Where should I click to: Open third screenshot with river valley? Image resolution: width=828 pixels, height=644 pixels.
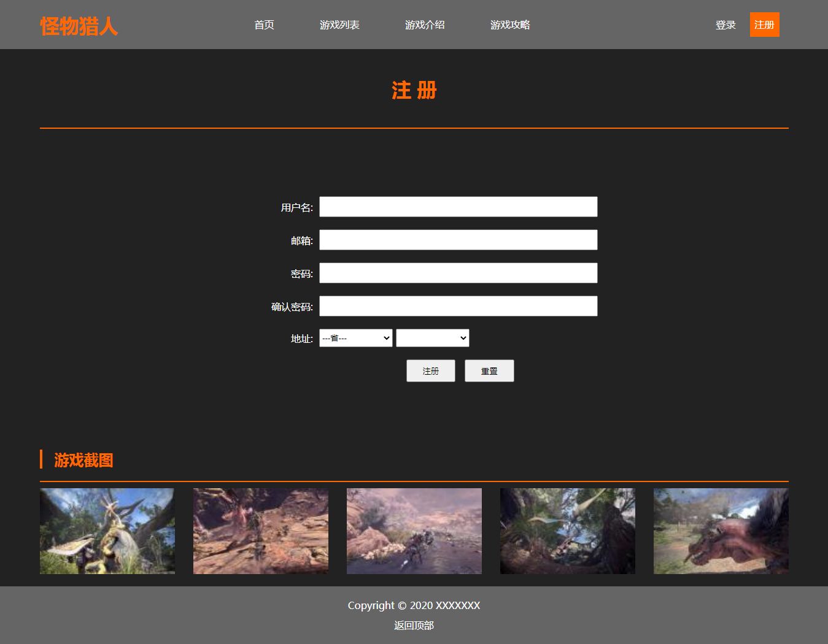click(414, 531)
